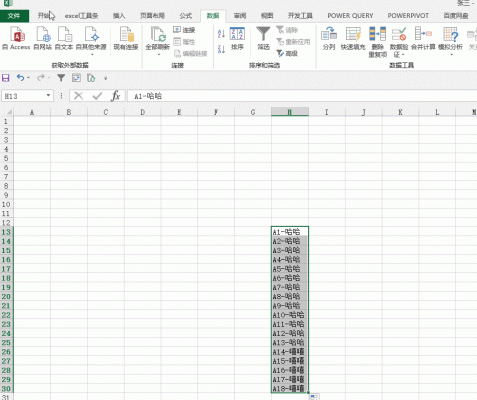477x400 pixels.
Task: Click Remove Duplicates (删除重复项)
Action: [x=377, y=42]
